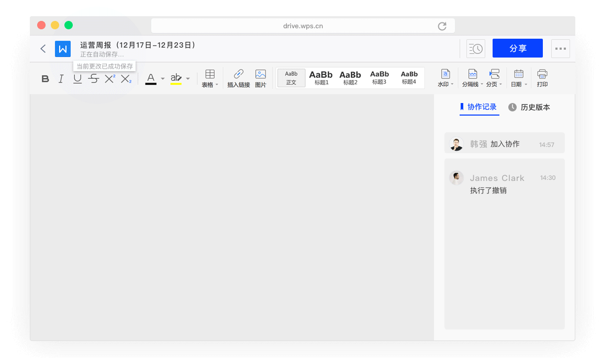The height and width of the screenshot is (364, 602).
Task: Select the 标题2 heading style
Action: [350, 78]
